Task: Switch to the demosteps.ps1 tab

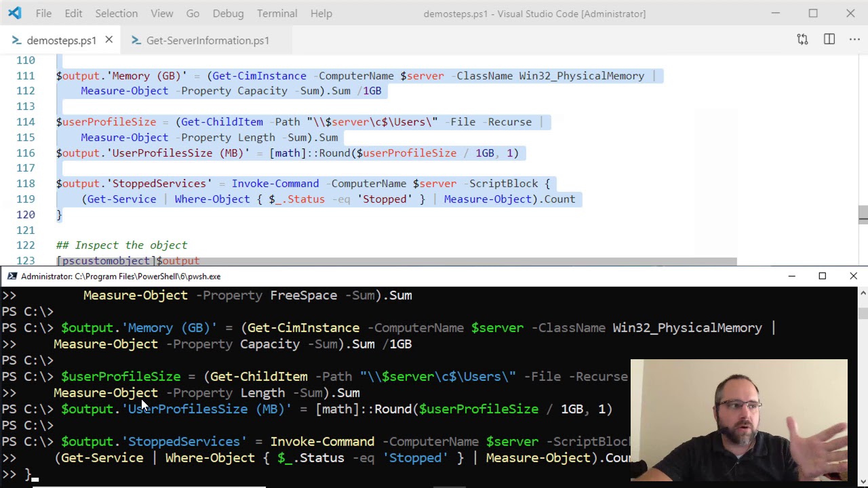Action: [61, 41]
